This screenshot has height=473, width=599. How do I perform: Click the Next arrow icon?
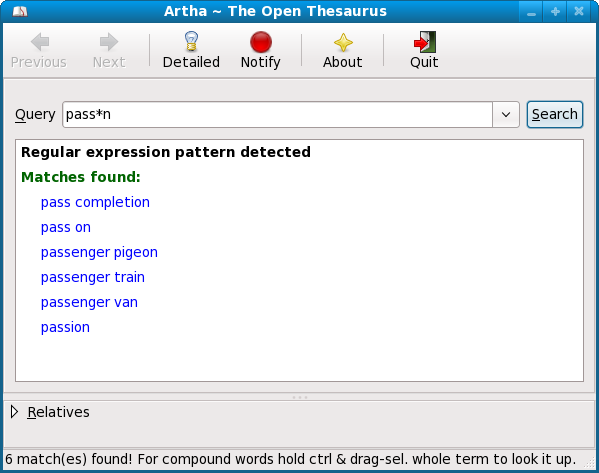(109, 42)
